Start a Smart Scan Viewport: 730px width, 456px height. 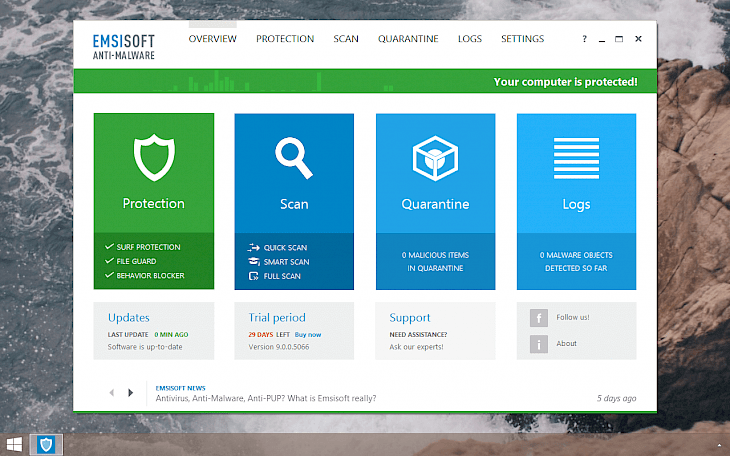pos(286,262)
